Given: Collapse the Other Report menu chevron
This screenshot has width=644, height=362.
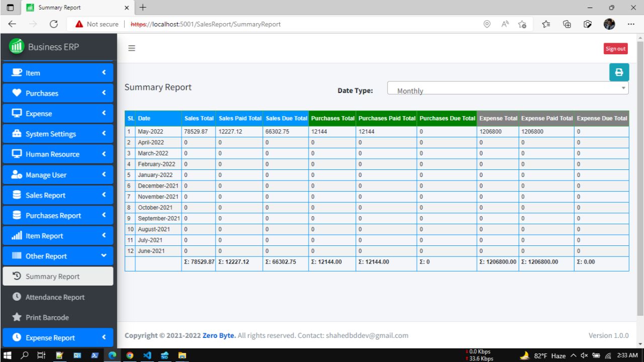Looking at the screenshot, I should click(104, 256).
